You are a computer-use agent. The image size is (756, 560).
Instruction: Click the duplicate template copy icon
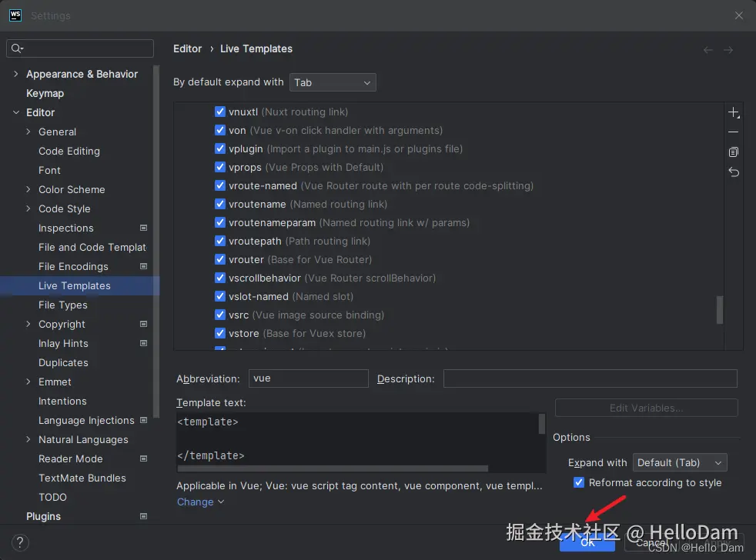click(x=734, y=152)
